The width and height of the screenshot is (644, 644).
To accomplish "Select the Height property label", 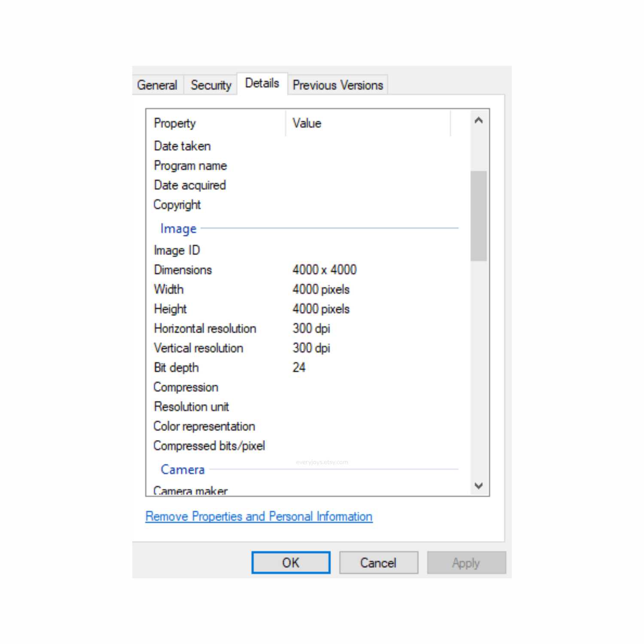I will coord(170,309).
